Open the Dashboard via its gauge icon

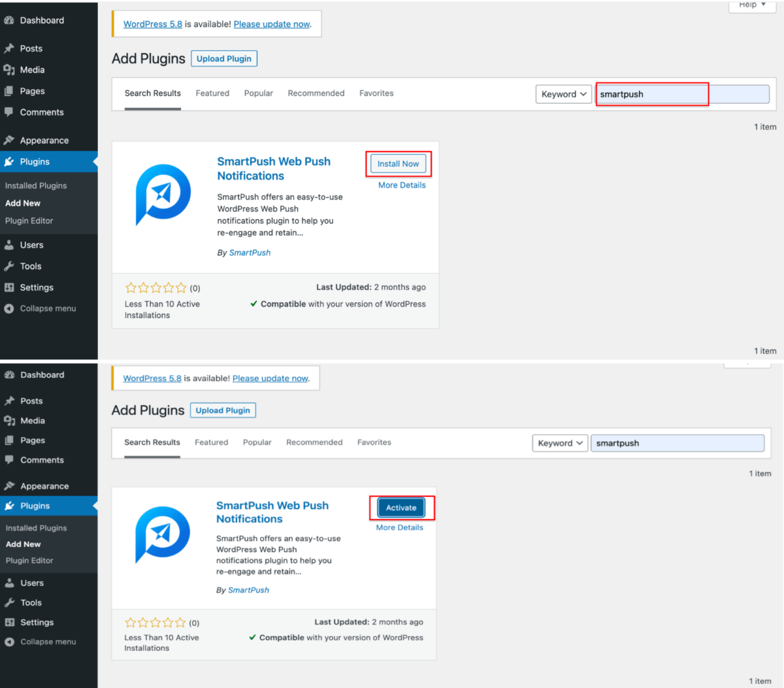[x=10, y=20]
